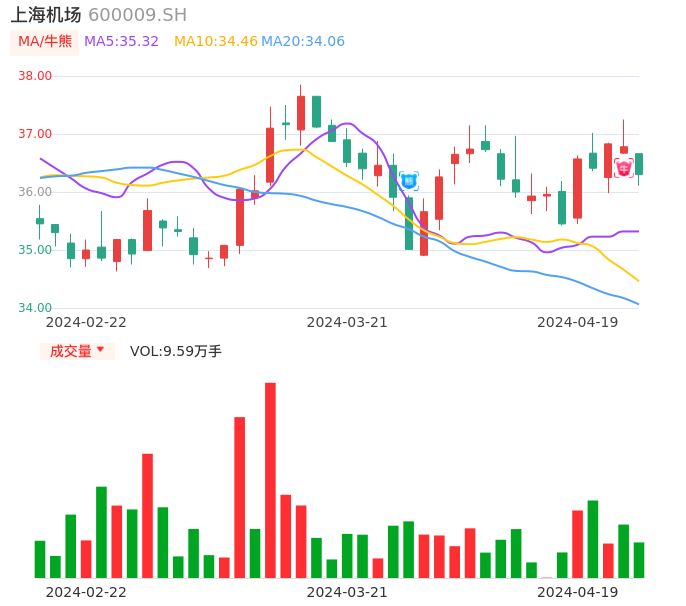This screenshot has width=686, height=606.
Task: Click the 2024-02-22 date on price axis
Action: pyautogui.click(x=86, y=322)
